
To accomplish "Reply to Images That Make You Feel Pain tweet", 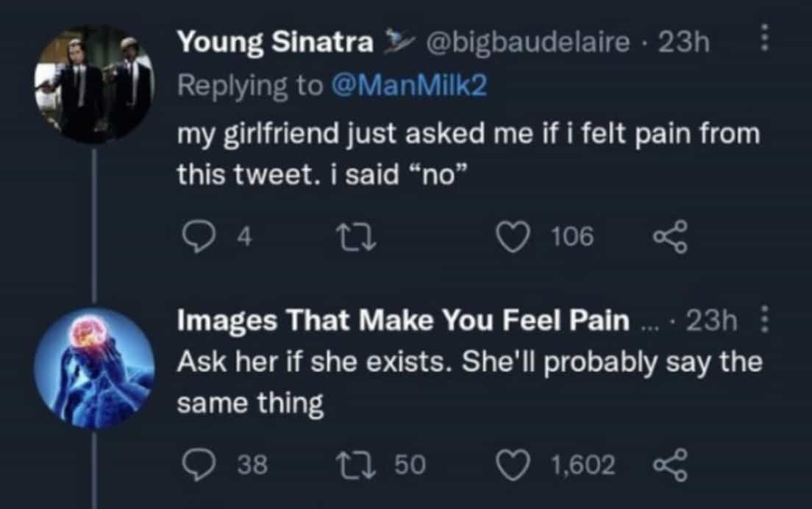I will pyautogui.click(x=196, y=465).
